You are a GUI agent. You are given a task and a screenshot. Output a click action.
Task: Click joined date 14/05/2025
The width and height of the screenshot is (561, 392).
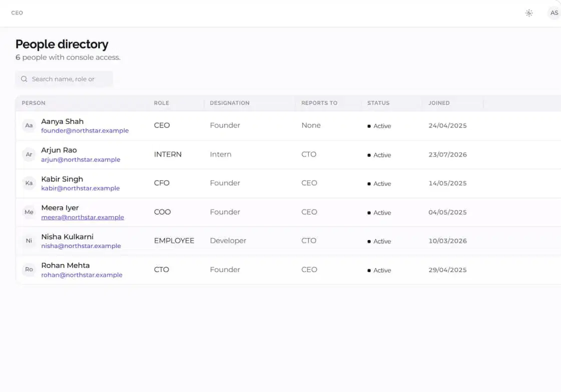[x=447, y=183]
